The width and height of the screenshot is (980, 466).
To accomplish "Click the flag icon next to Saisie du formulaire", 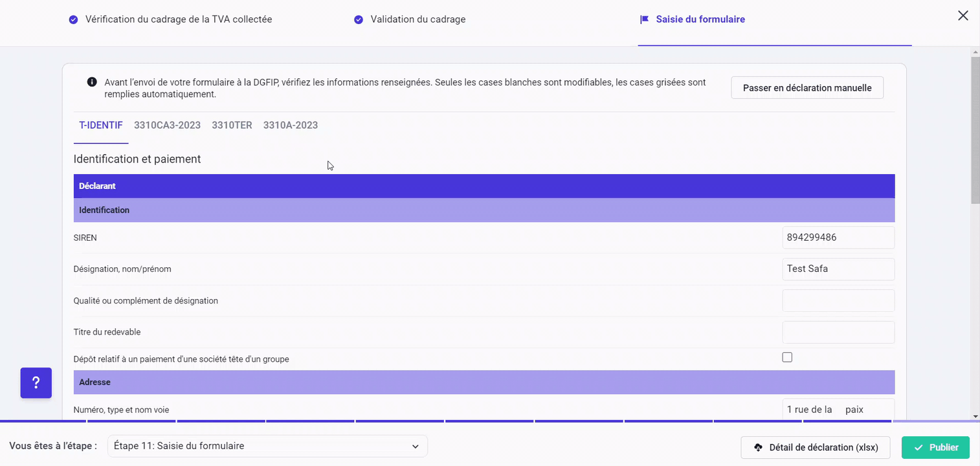I will click(644, 19).
